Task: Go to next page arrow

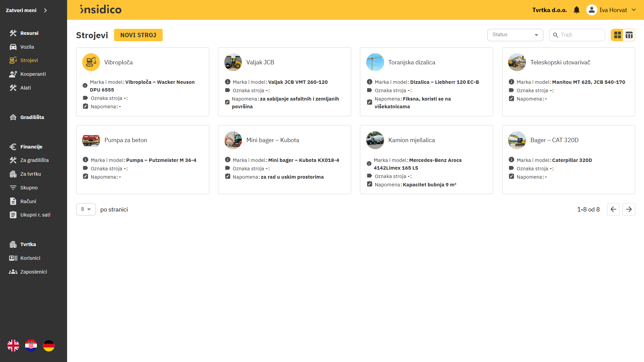Action: pyautogui.click(x=629, y=209)
